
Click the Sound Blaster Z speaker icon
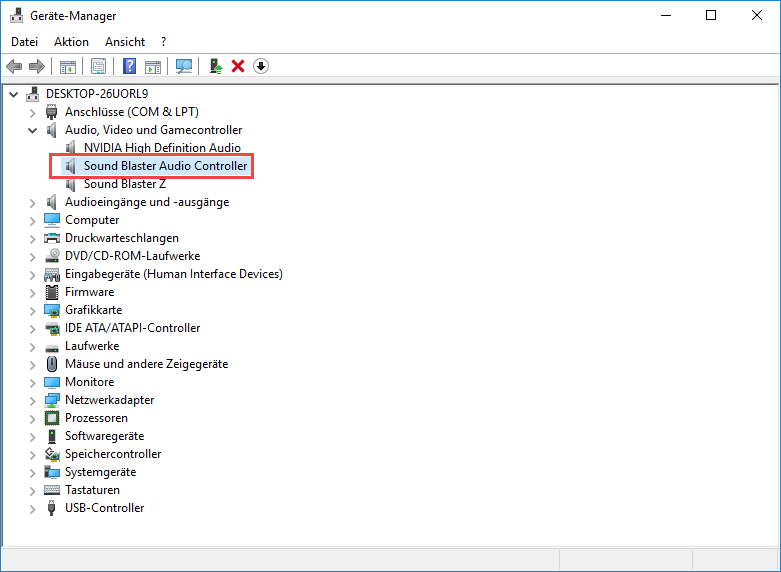pyautogui.click(x=71, y=184)
